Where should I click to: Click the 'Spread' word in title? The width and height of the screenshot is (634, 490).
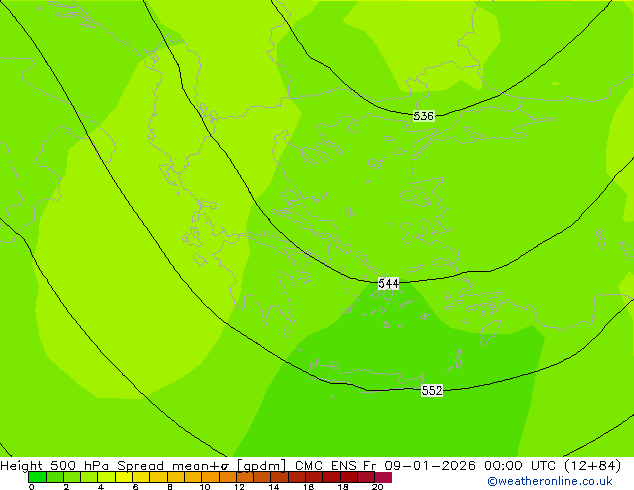(x=141, y=466)
